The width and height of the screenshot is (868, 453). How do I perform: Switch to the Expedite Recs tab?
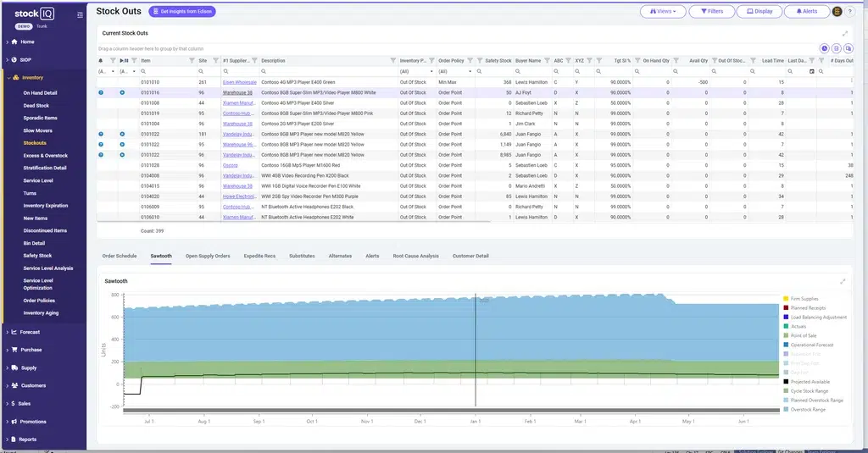[259, 256]
